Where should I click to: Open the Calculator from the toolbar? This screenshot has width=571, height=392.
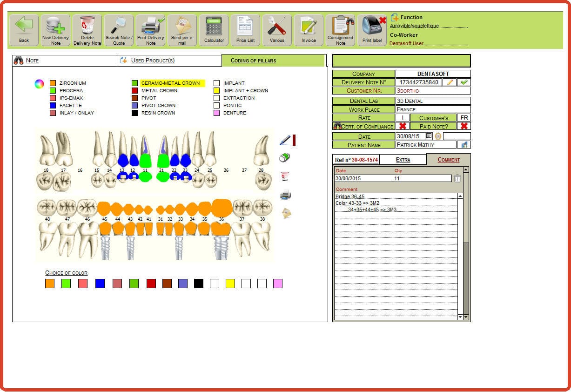click(x=214, y=29)
